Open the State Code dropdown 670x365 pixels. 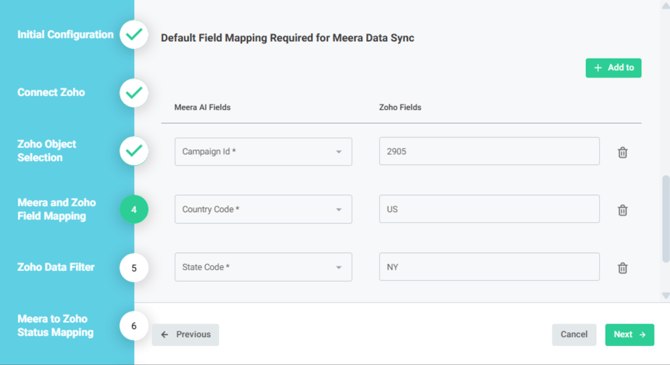263,267
